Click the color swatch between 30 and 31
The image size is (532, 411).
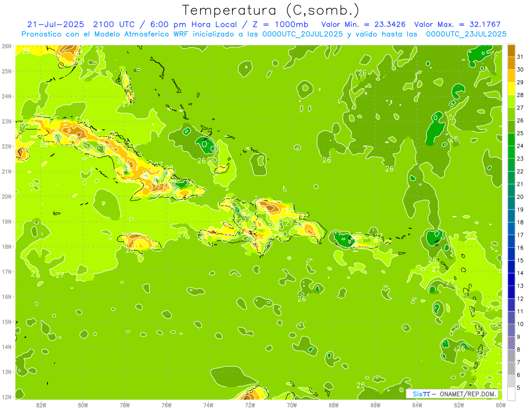tap(511, 63)
